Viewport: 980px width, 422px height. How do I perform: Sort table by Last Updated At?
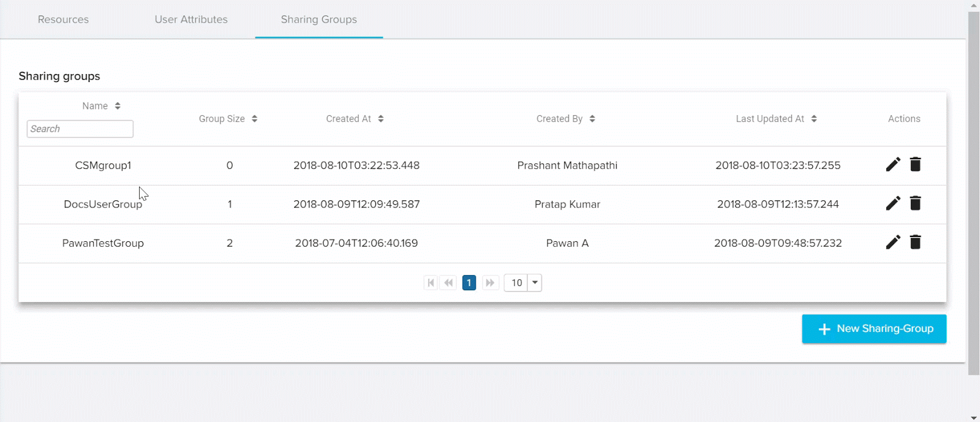(813, 119)
